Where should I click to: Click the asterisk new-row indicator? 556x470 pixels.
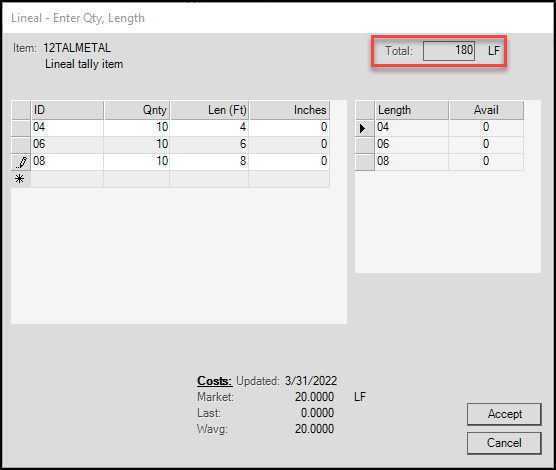click(x=20, y=179)
